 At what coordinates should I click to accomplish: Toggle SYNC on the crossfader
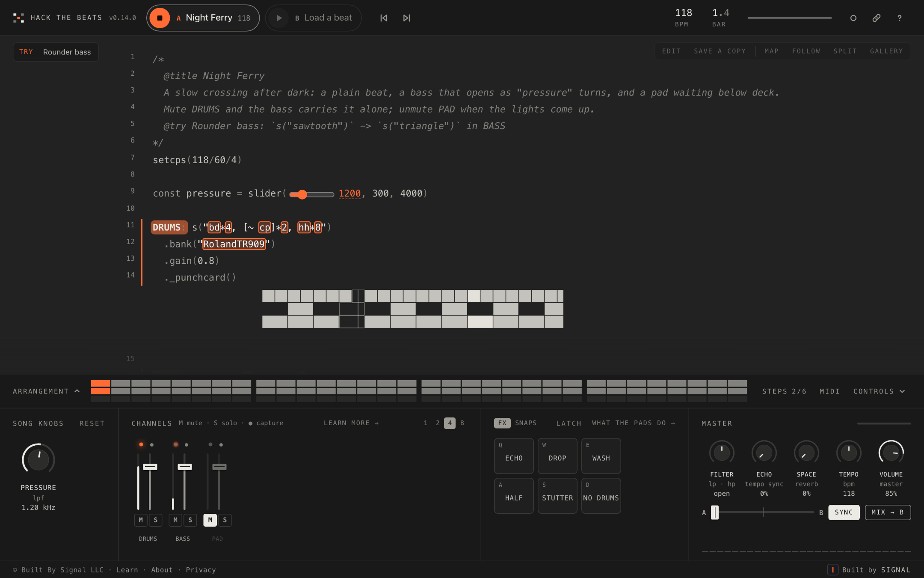pyautogui.click(x=844, y=512)
